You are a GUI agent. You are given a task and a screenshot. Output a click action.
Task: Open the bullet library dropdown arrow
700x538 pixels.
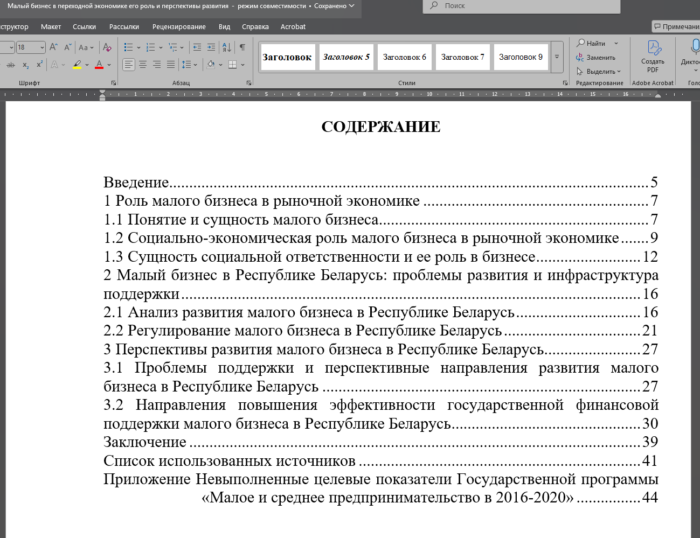click(138, 47)
